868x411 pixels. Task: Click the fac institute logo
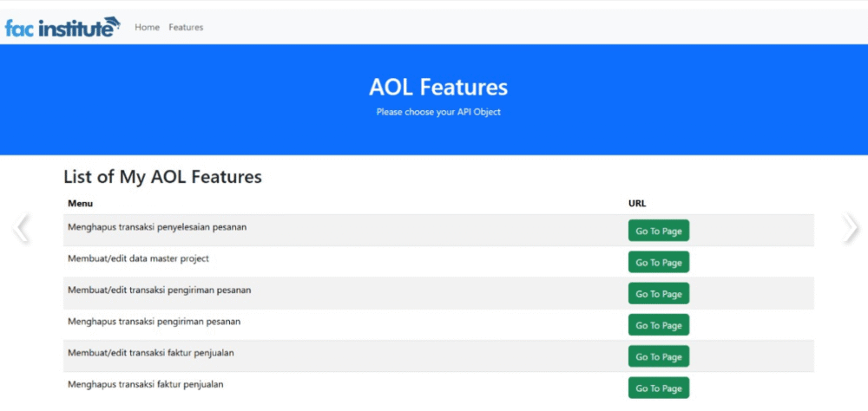tap(62, 27)
